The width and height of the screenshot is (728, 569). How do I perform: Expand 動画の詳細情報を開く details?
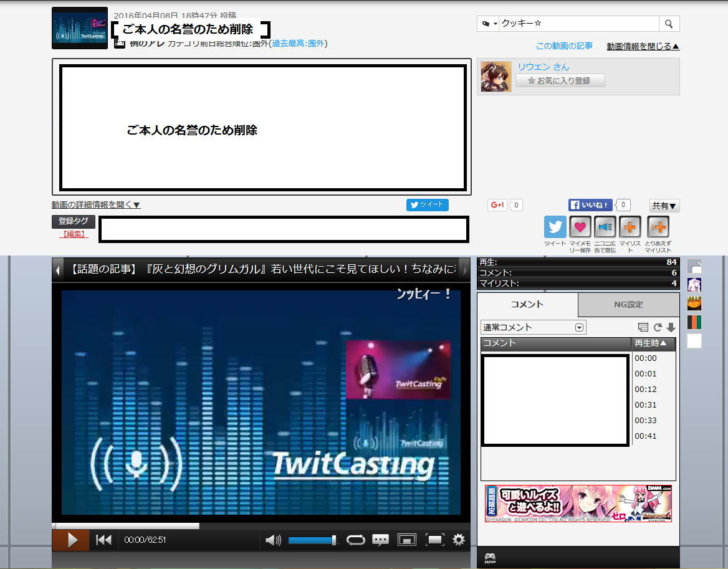point(96,204)
